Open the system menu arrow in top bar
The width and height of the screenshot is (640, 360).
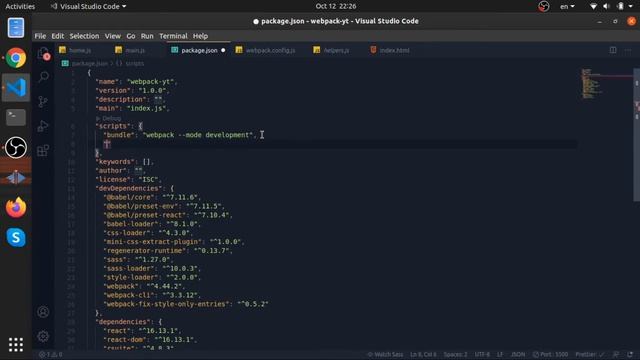tap(631, 7)
